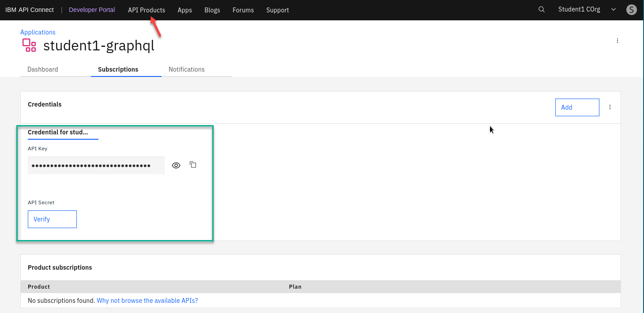Screen dimensions: 644x313
Task: Click the Add credentials button
Action: click(577, 107)
